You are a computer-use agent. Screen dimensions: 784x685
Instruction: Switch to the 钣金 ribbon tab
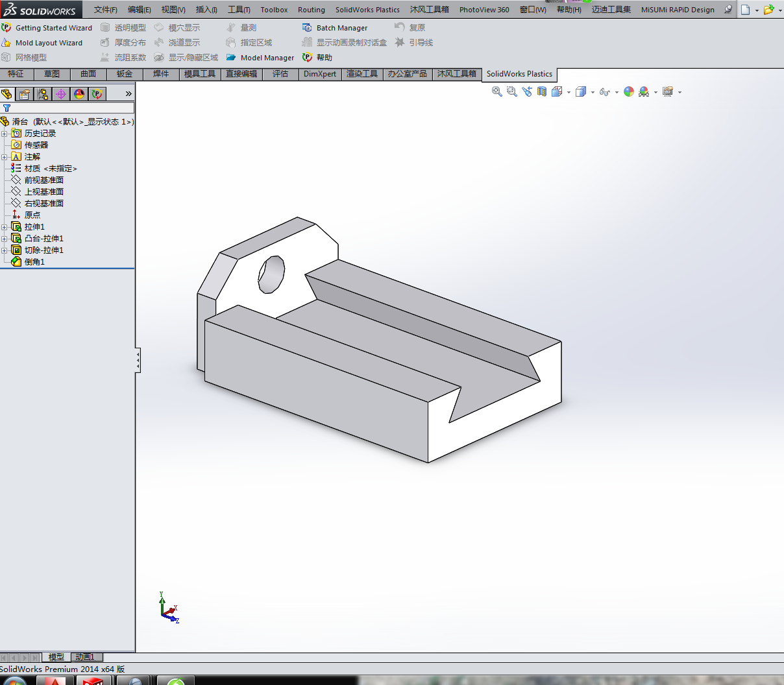coord(125,74)
